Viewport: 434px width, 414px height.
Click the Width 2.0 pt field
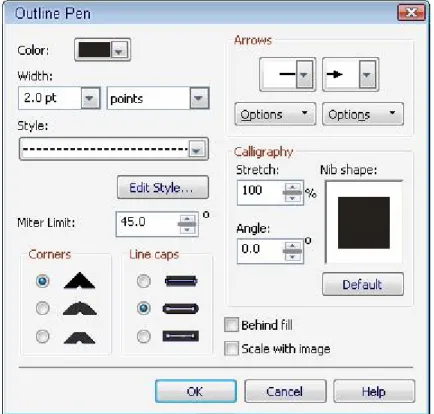point(50,98)
